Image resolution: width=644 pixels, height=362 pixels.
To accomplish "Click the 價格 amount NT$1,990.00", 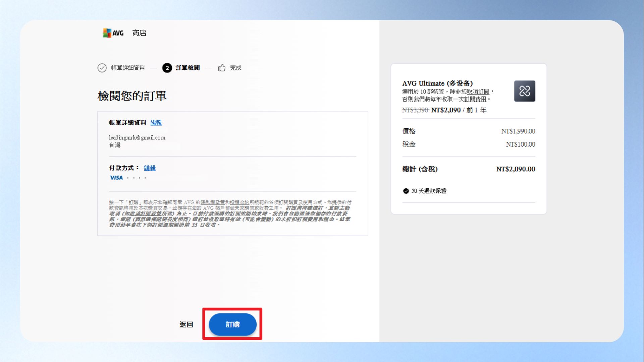I will point(518,131).
